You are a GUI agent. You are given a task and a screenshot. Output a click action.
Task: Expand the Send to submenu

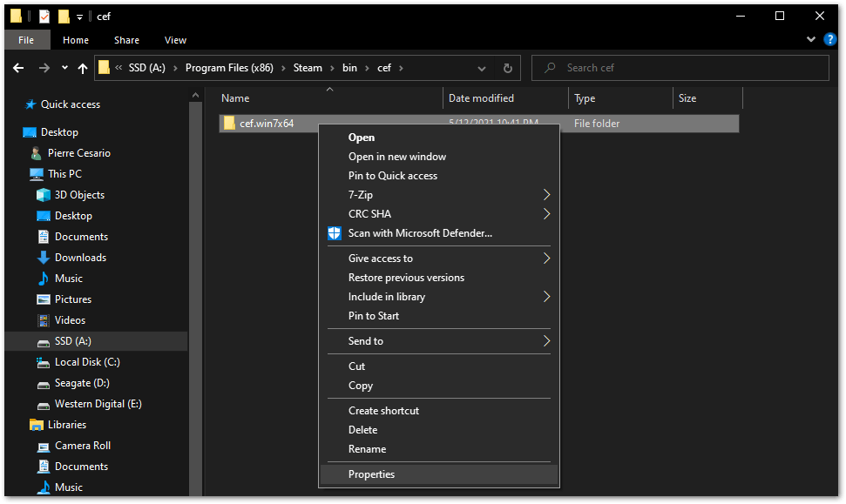(547, 340)
